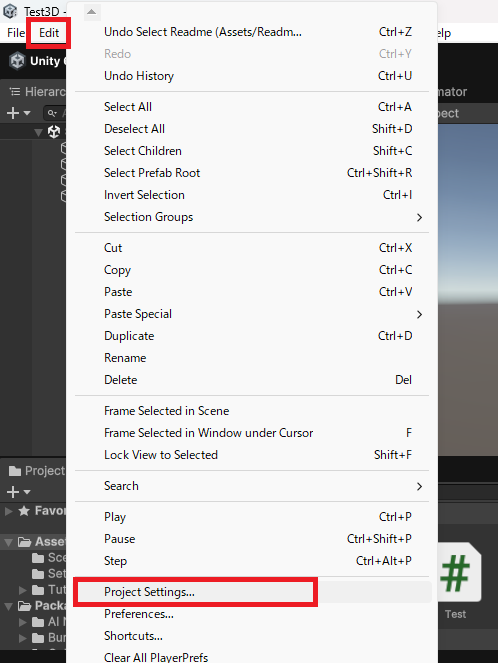Open the File menu
This screenshot has width=498, height=663.
click(x=16, y=33)
